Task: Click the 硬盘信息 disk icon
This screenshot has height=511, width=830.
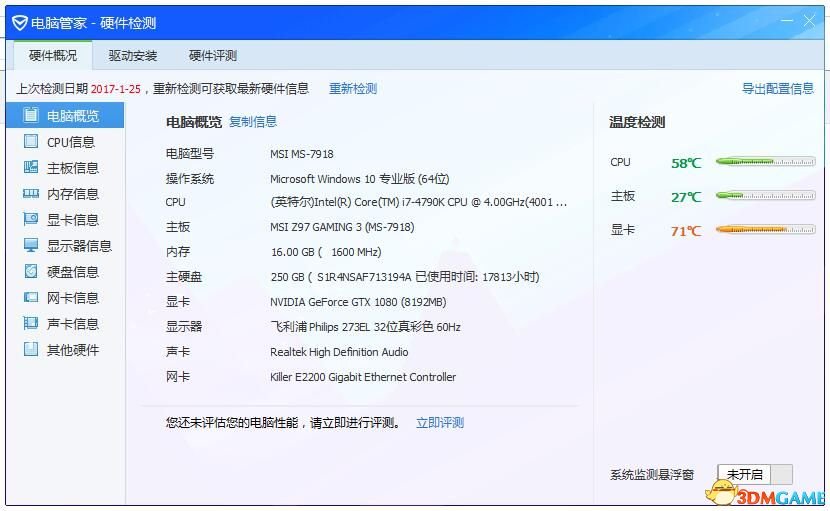Action: [31, 271]
